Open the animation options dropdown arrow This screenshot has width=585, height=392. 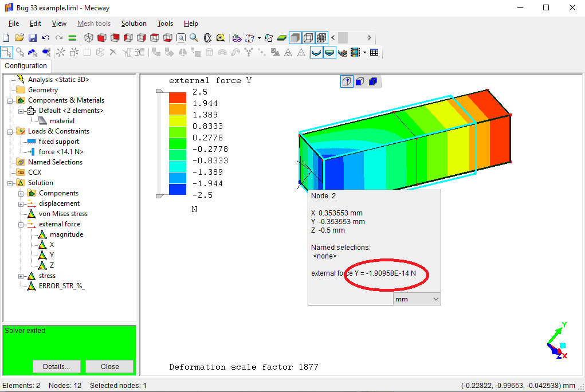point(364,52)
